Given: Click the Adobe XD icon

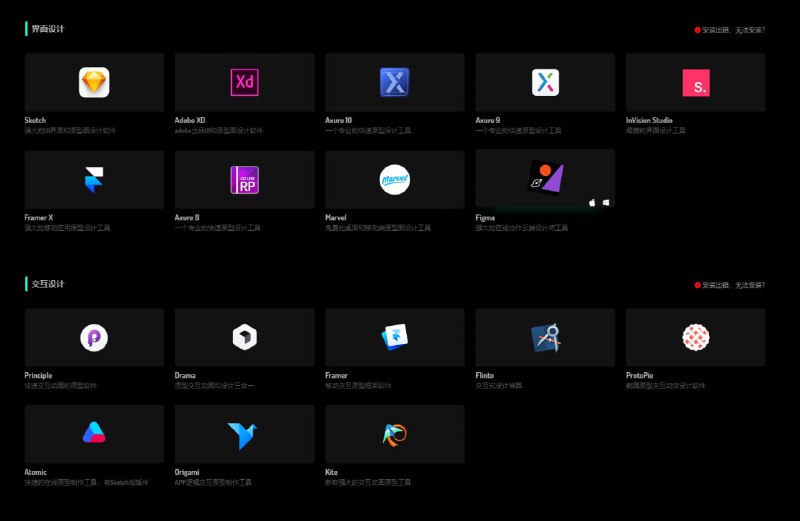Looking at the screenshot, I should (244, 82).
